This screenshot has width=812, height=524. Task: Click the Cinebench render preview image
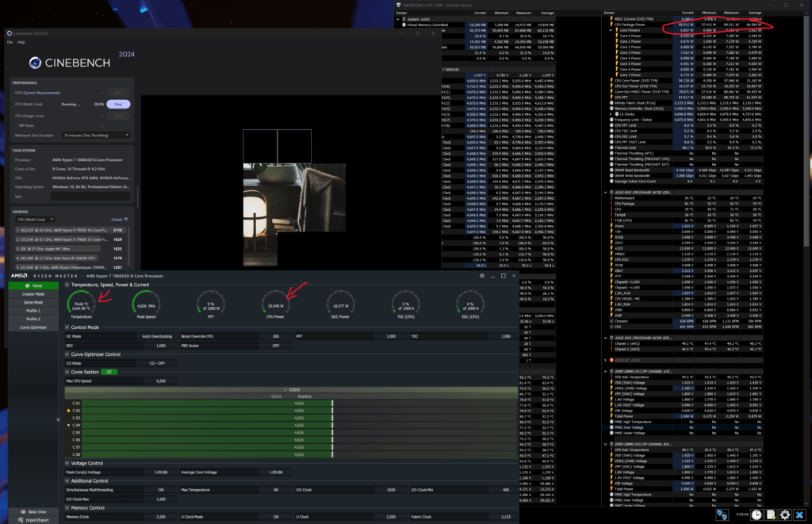pos(294,198)
